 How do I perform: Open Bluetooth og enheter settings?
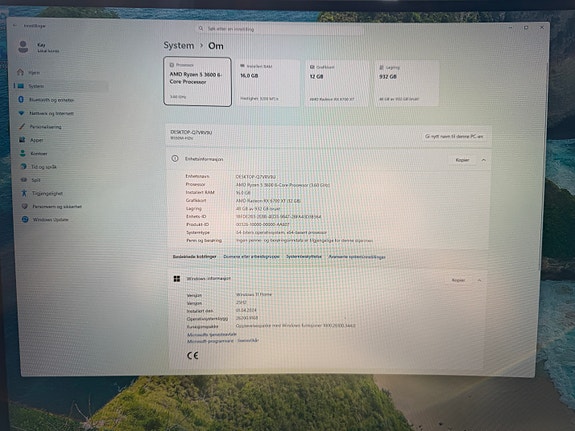(x=51, y=99)
